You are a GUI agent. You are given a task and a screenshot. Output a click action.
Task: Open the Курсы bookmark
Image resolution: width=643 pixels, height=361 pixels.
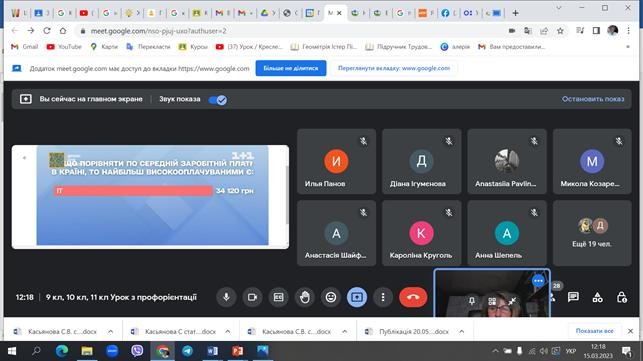click(194, 47)
